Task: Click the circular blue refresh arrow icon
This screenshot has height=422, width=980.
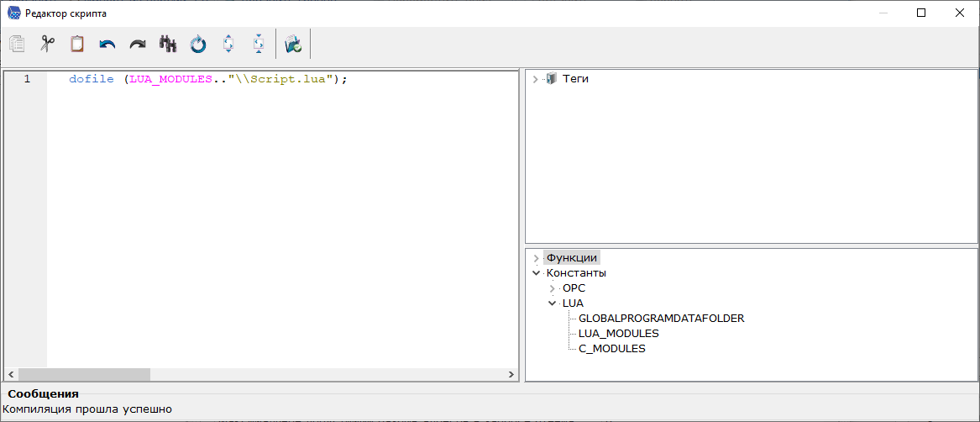Action: [198, 45]
